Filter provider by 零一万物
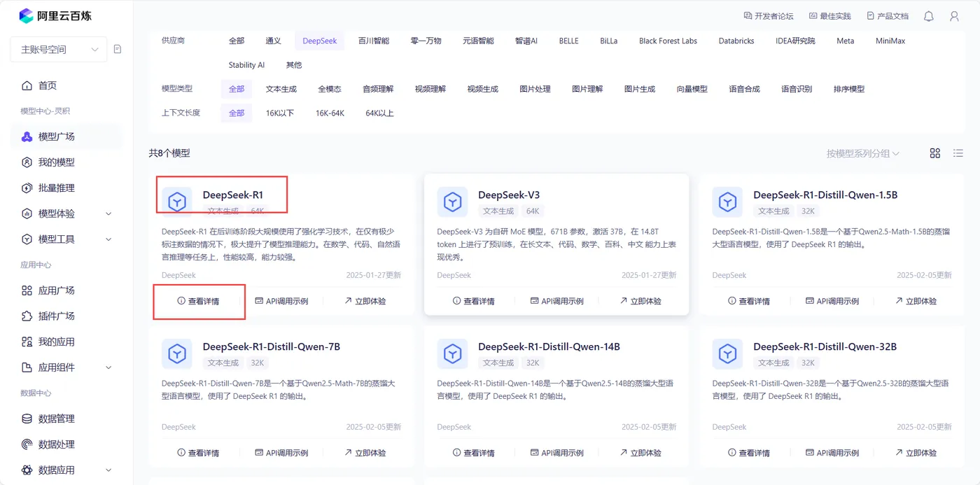The height and width of the screenshot is (485, 980). pyautogui.click(x=426, y=41)
